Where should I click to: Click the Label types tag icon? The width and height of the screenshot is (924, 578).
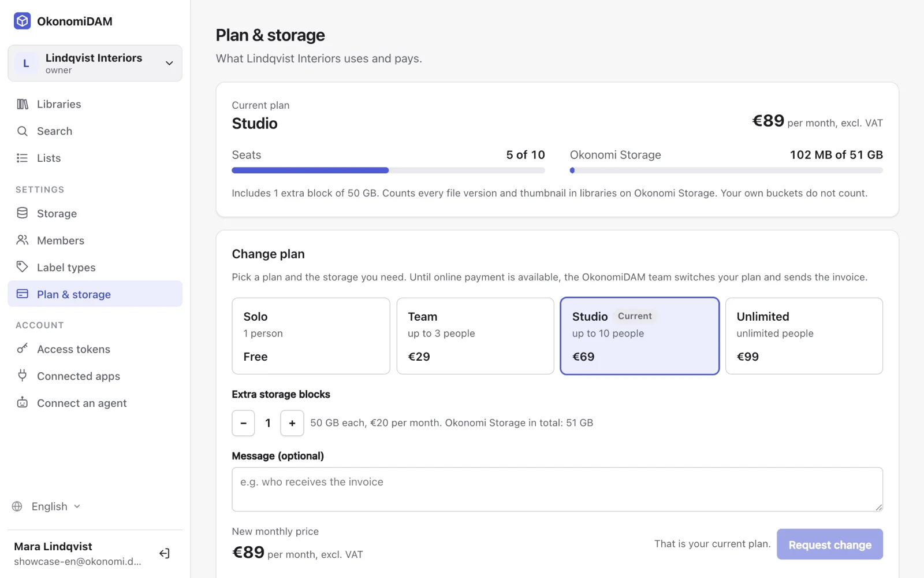tap(23, 267)
